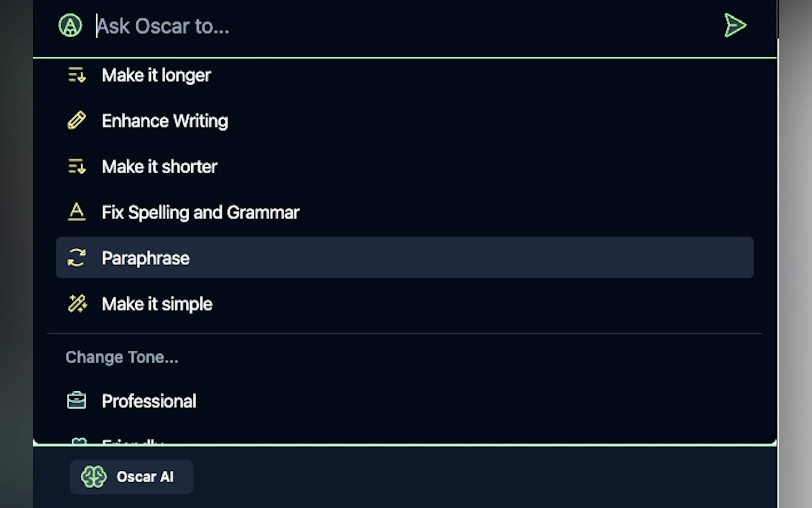Choose Enhance Writing from the list
Screen dimensions: 812x508
tap(165, 121)
